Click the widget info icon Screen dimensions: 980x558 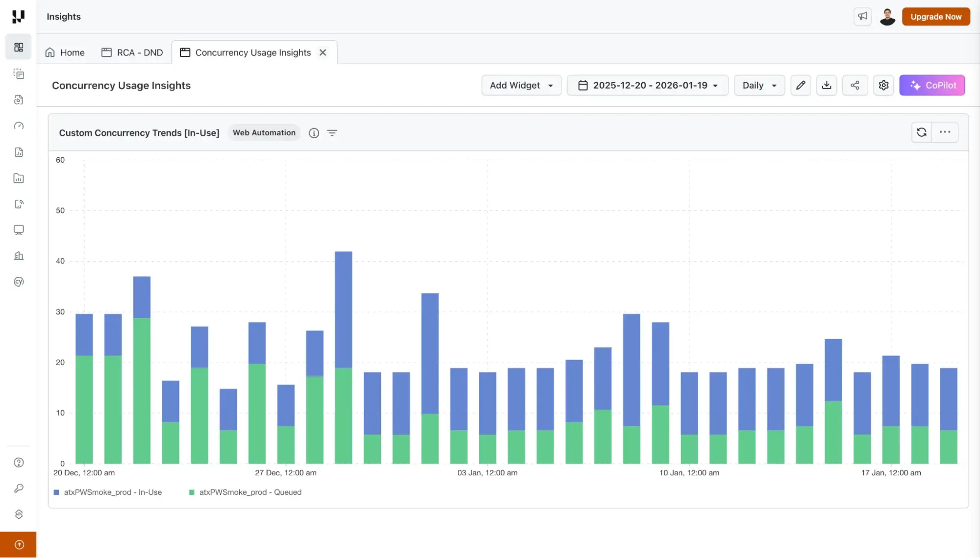[314, 133]
